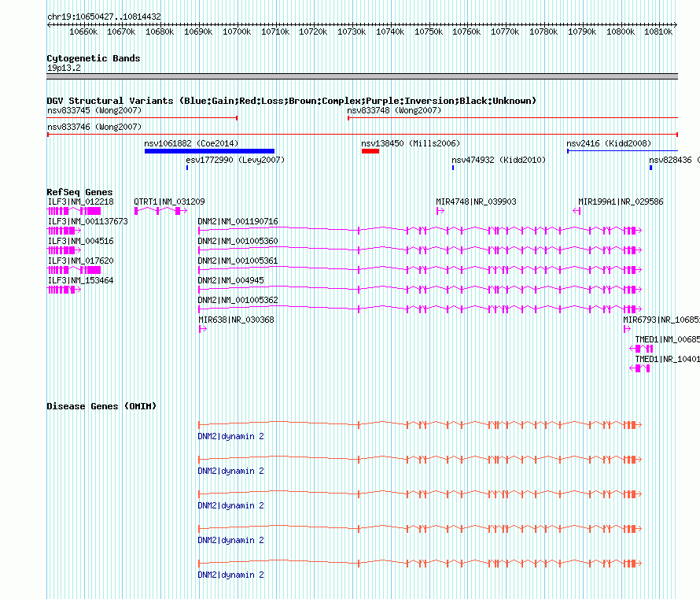Select the nsv833746 (Wong2007) variant label
The width and height of the screenshot is (700, 599).
coord(94,127)
